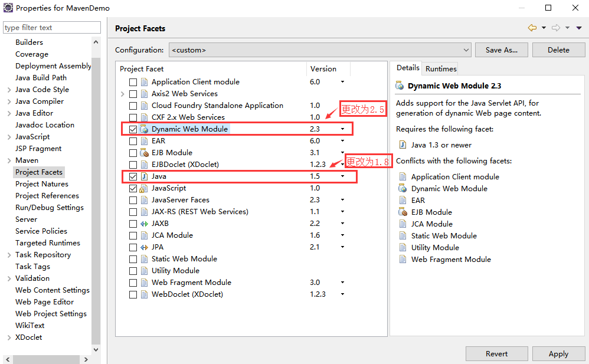Viewport: 589px width, 364px height.
Task: Click the Revert button
Action: [x=496, y=354]
